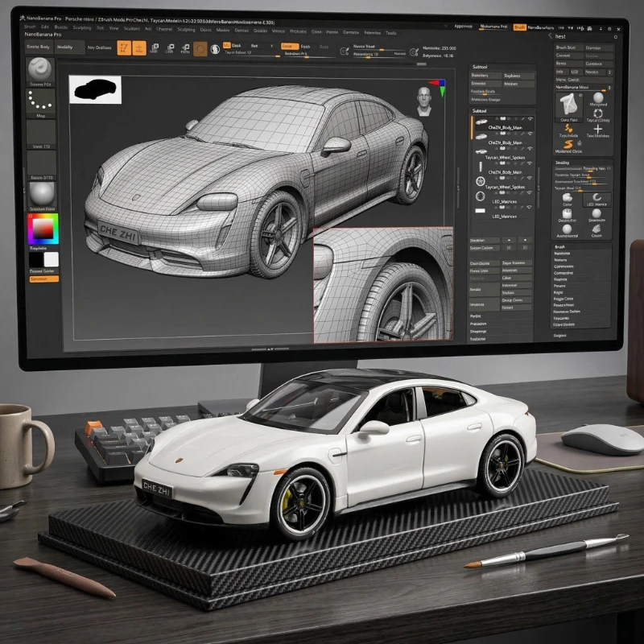
Task: Click the car icon in the title bar
Action: (x=590, y=28)
